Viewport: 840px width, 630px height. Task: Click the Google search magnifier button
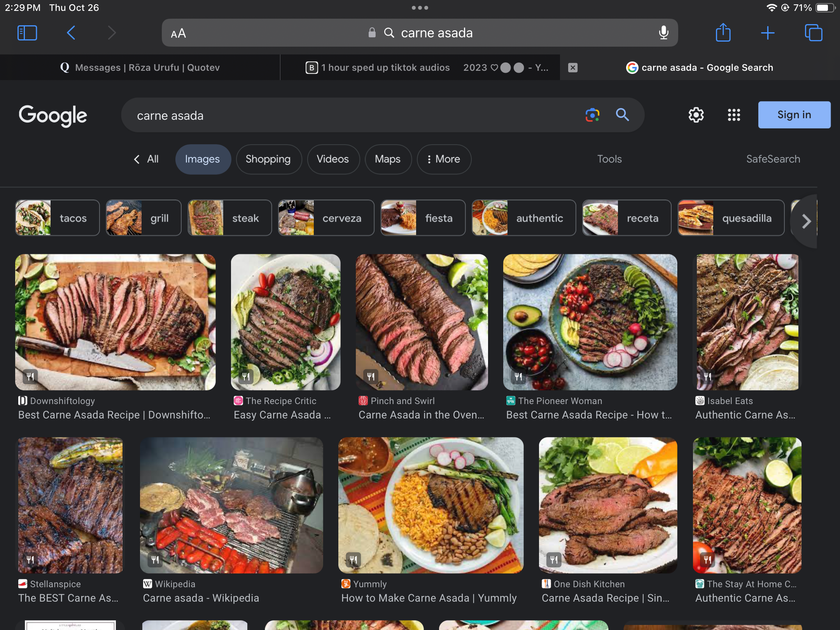[622, 115]
